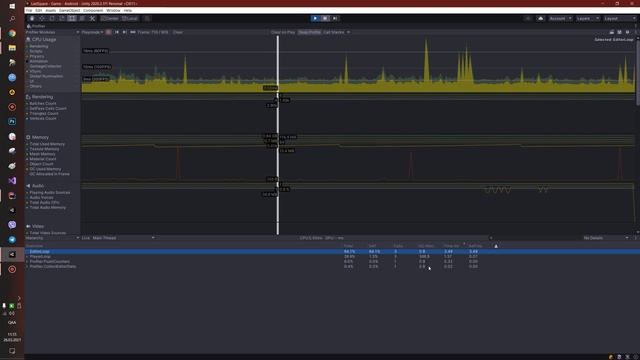Open the Main Thread dropdown
The height and width of the screenshot is (360, 640).
[x=123, y=238]
